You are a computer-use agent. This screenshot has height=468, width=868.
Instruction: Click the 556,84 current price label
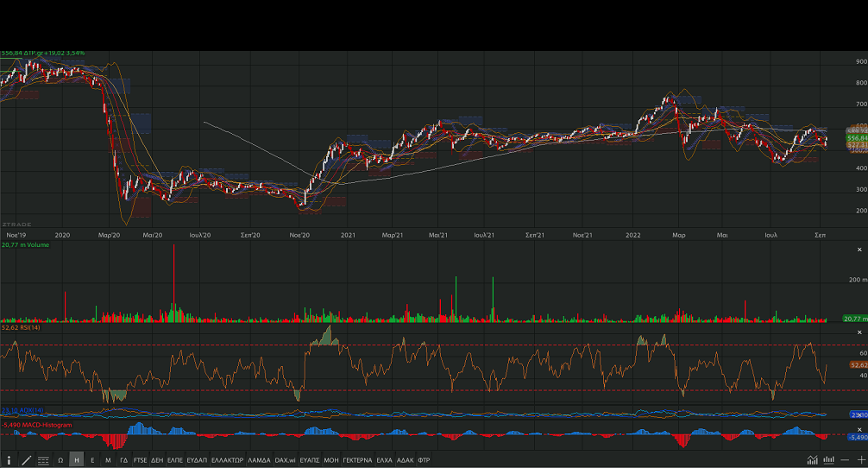tap(855, 138)
